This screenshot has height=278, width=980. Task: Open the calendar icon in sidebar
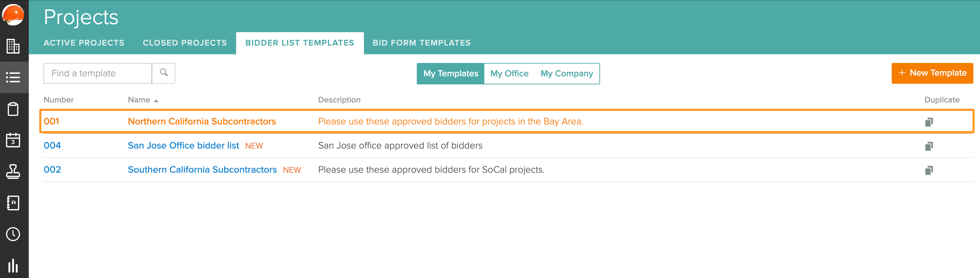pos(13,140)
